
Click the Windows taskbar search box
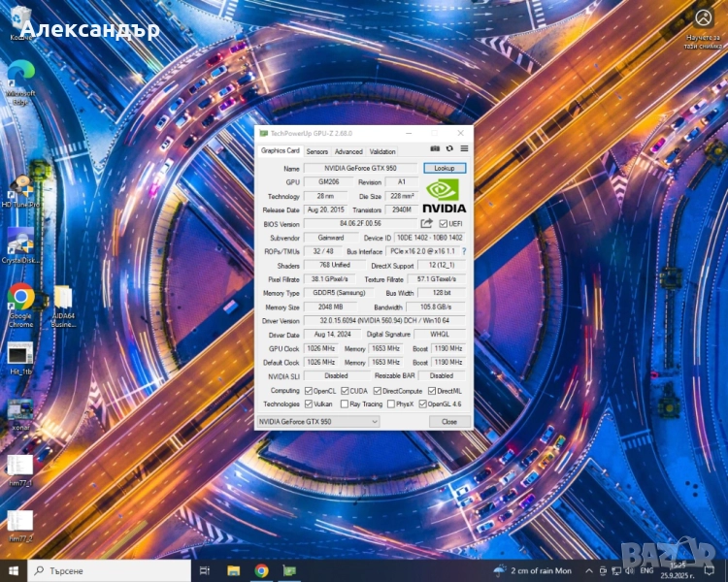[107, 570]
